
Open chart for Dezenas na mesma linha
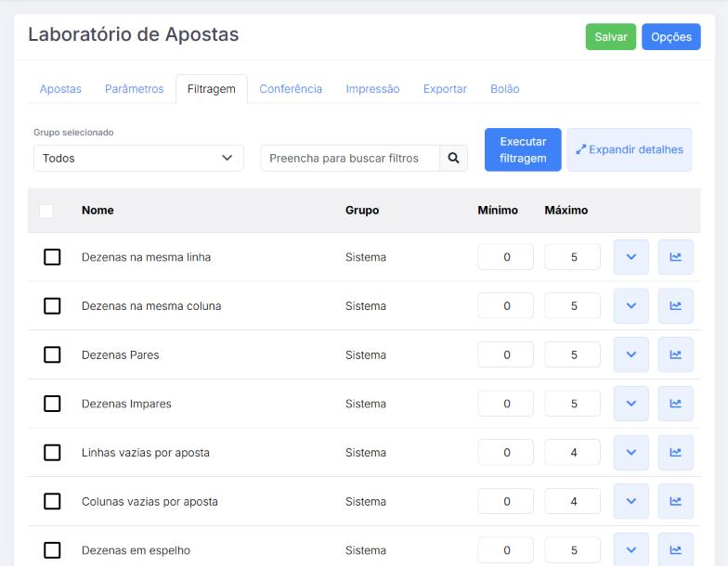click(676, 257)
